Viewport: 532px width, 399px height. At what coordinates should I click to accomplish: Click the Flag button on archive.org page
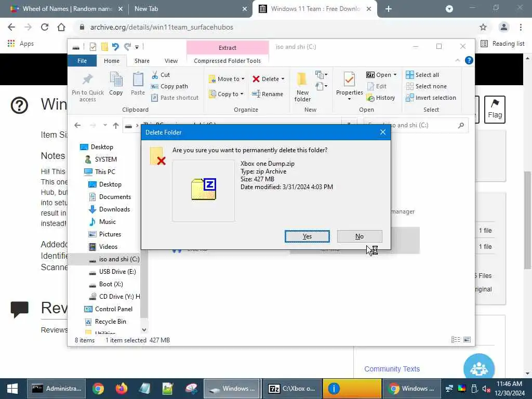click(x=495, y=110)
